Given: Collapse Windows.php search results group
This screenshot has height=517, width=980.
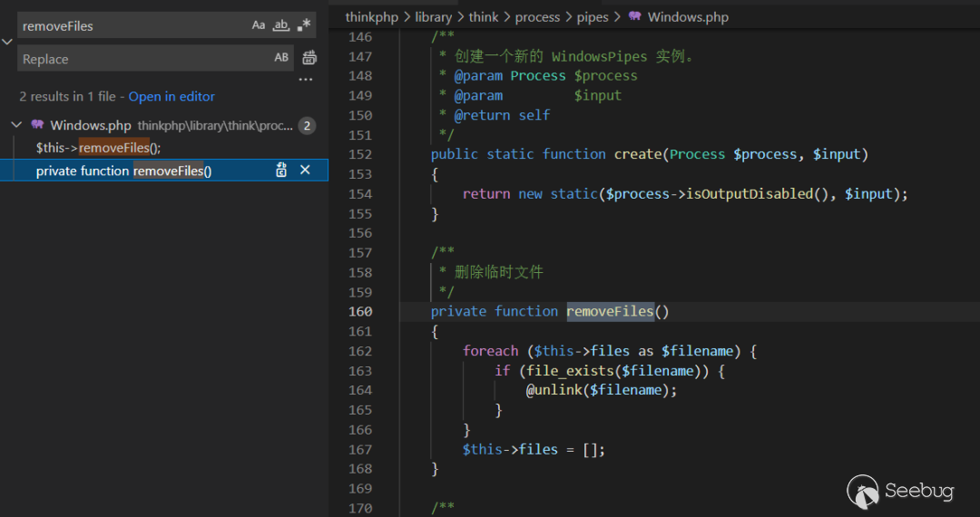Looking at the screenshot, I should [x=16, y=125].
